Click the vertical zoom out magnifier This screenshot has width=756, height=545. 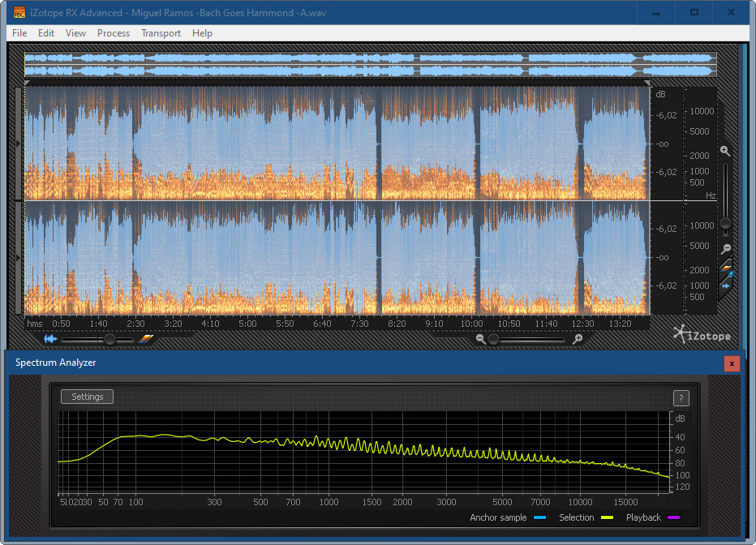tap(726, 249)
